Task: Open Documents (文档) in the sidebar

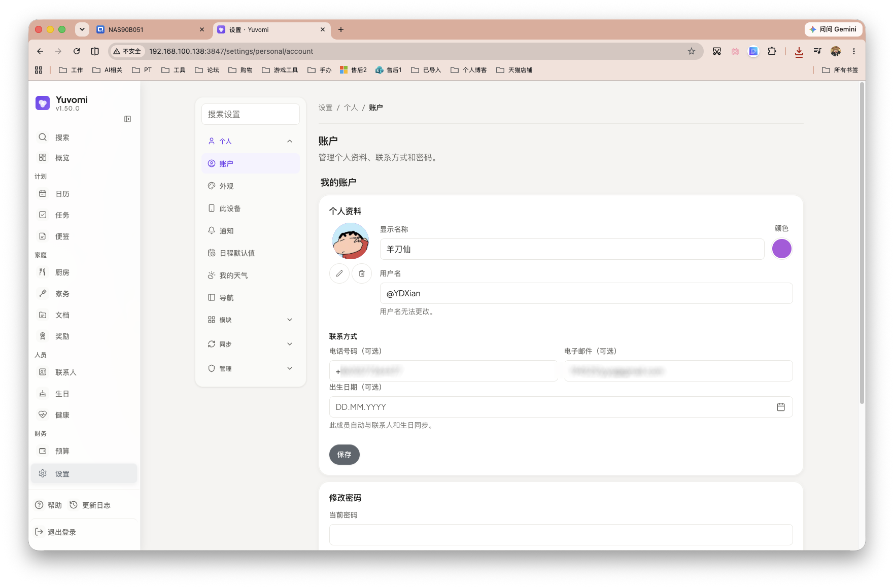Action: pos(84,315)
